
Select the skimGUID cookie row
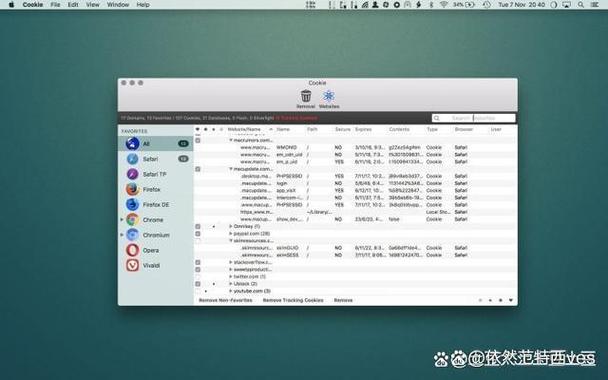click(355, 248)
